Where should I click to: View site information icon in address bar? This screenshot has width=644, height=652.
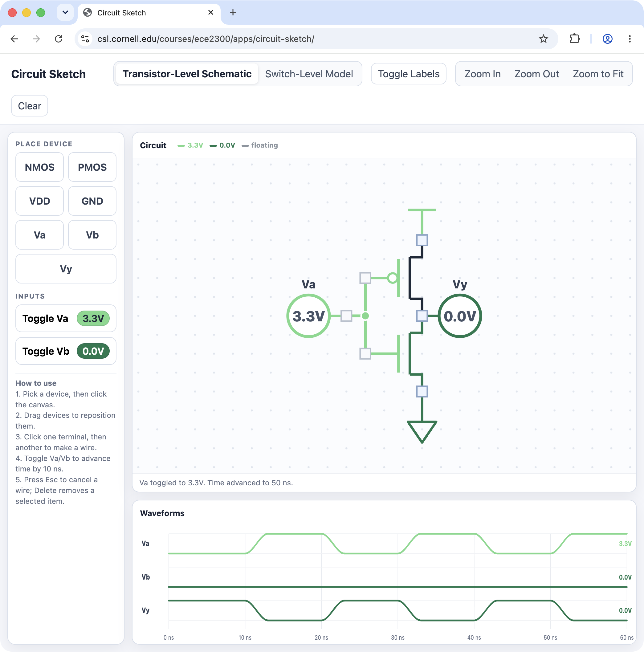85,39
